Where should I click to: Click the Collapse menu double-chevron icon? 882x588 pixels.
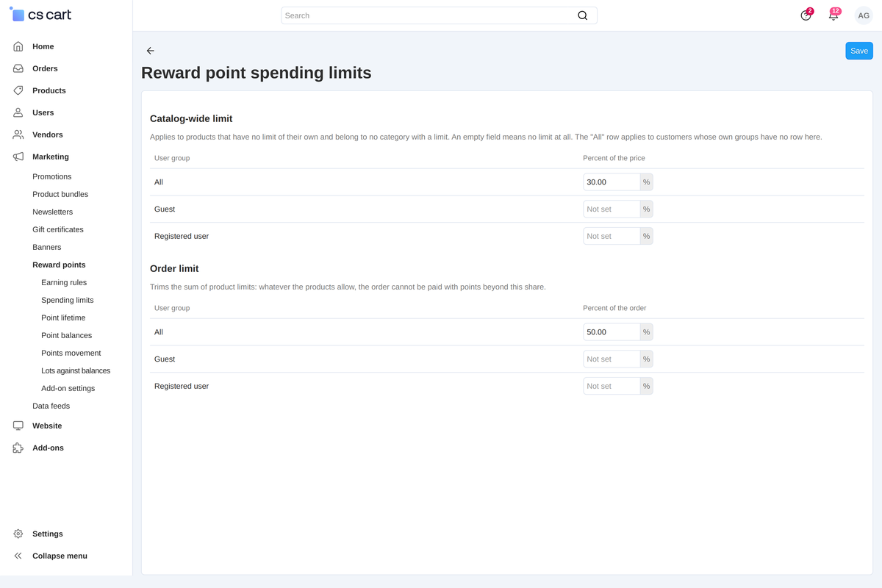click(18, 556)
